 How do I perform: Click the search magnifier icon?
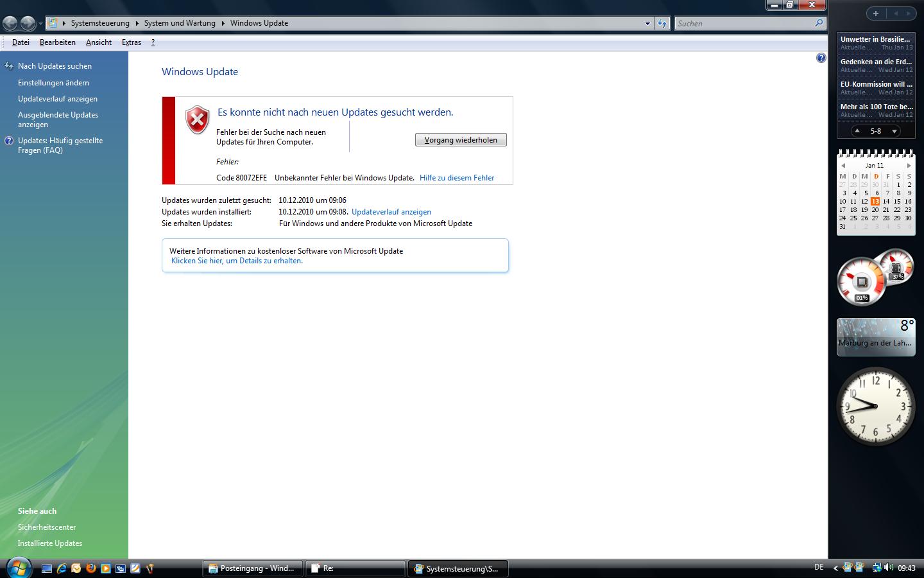pyautogui.click(x=819, y=23)
